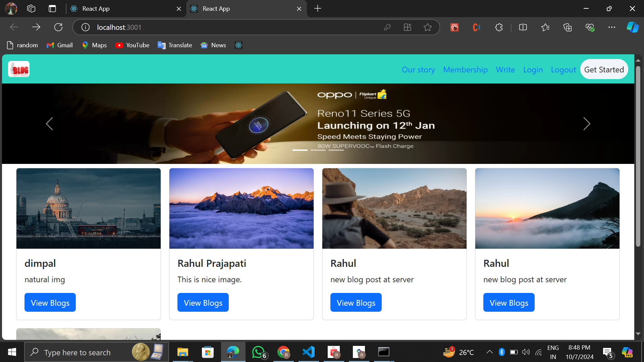The image size is (644, 362).
Task: Click the apps grid icon in address bar
Action: point(408,27)
